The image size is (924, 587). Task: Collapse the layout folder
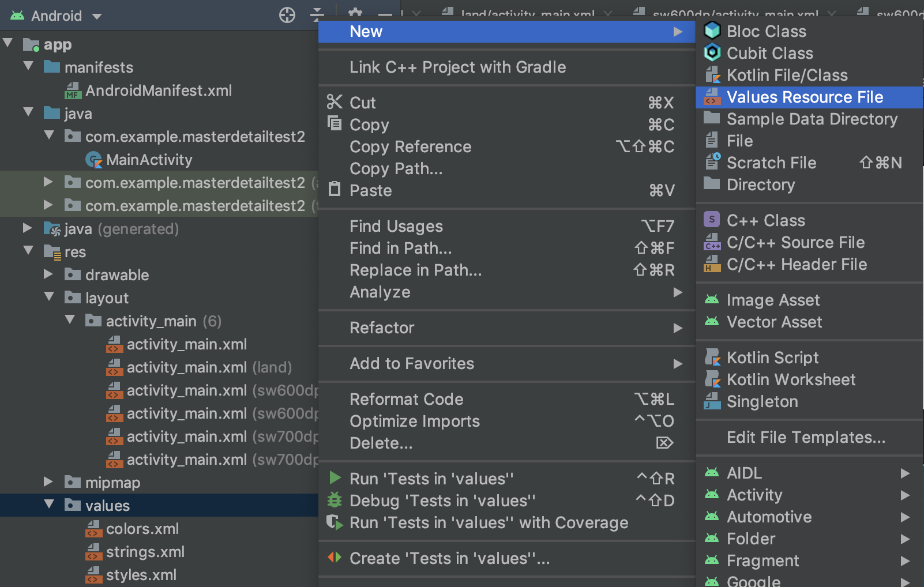pos(50,297)
